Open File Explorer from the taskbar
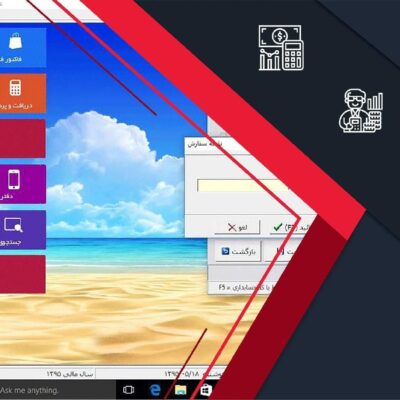The height and width of the screenshot is (400, 400). click(180, 390)
